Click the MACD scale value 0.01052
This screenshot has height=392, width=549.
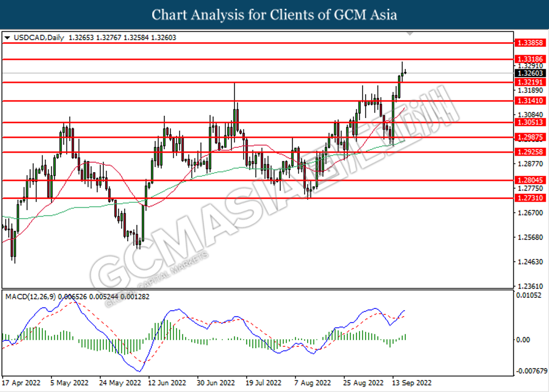point(529,295)
